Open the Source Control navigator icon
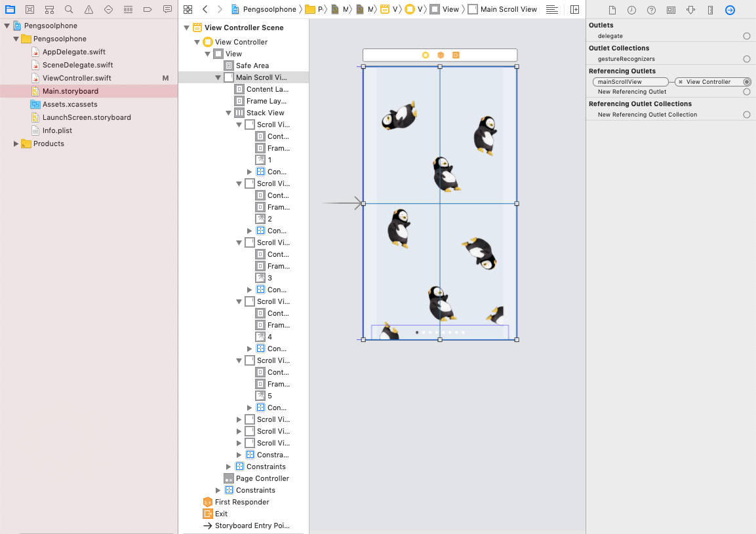Viewport: 756px width, 534px height. pos(30,9)
